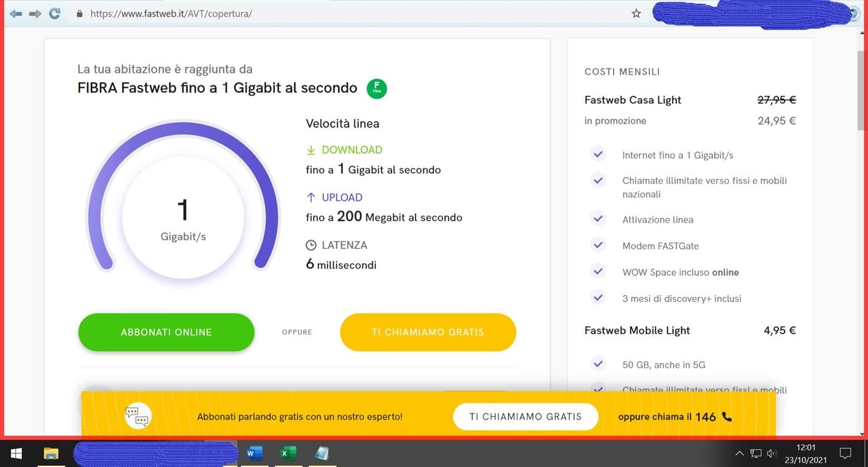Click the ABBONATI ONLINE green button
Screen dimensions: 868x467
pyautogui.click(x=166, y=332)
